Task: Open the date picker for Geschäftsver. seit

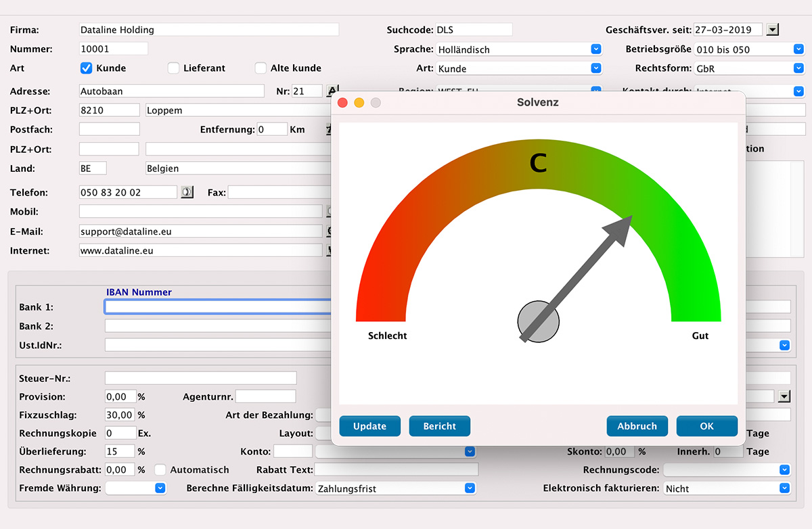Action: pos(773,30)
